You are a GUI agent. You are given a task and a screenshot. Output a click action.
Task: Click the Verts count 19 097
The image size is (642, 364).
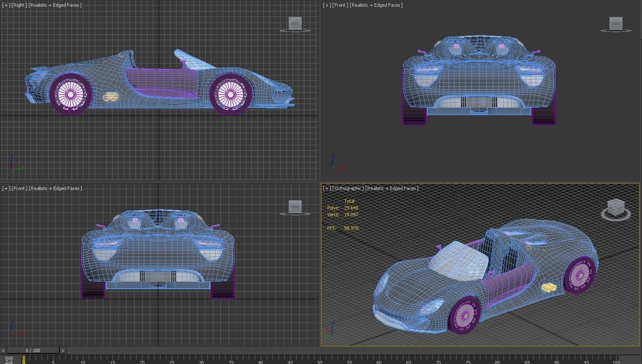351,215
